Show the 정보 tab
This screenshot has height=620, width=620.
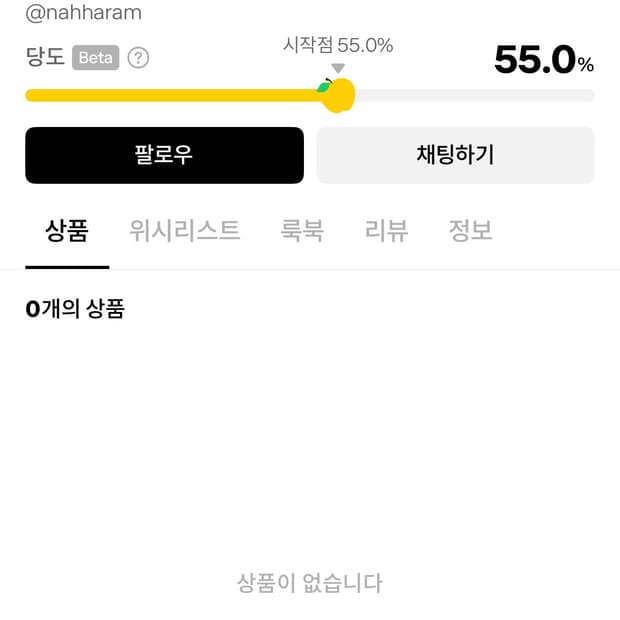[470, 232]
